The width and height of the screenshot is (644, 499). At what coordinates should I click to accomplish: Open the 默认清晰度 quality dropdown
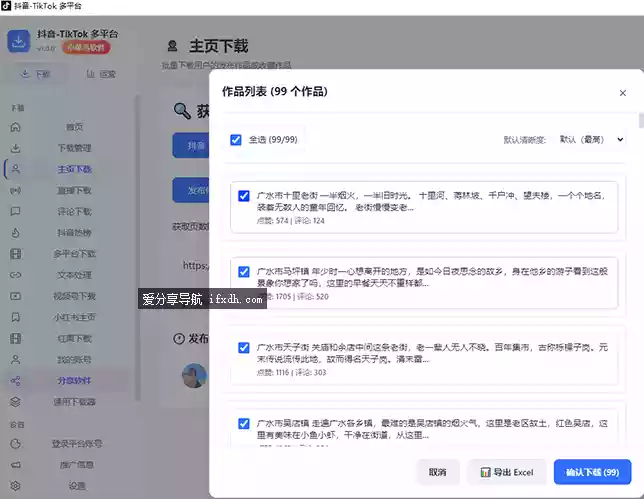pyautogui.click(x=591, y=140)
